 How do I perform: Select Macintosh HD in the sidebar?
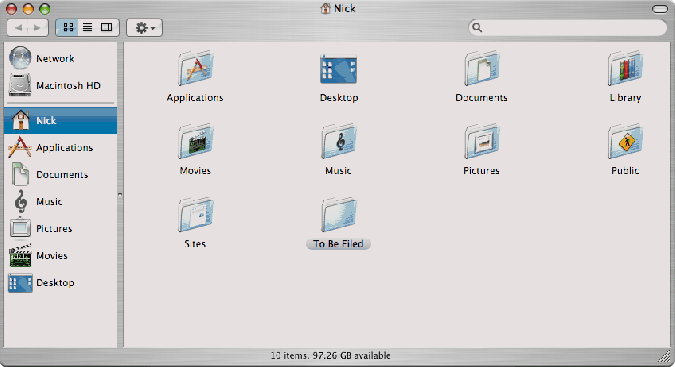tap(60, 85)
